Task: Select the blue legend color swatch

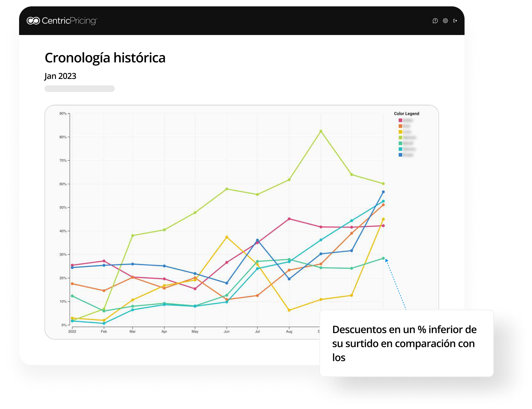Action: pyautogui.click(x=400, y=155)
